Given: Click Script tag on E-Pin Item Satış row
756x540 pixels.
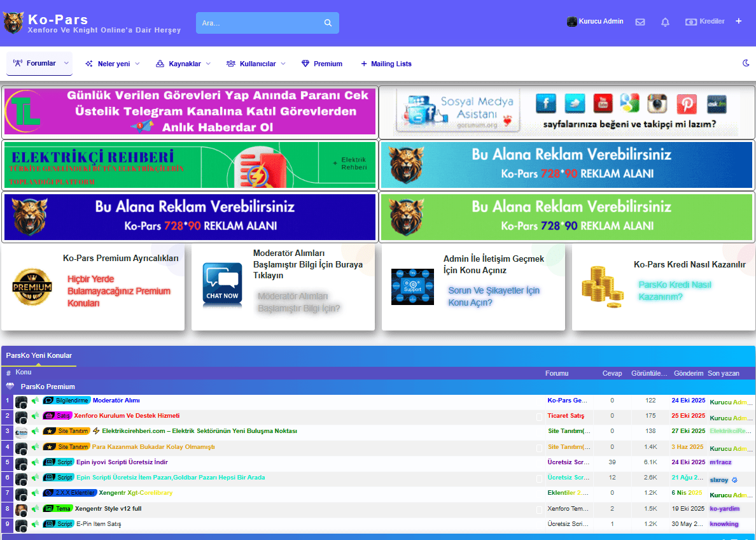Looking at the screenshot, I should (59, 523).
